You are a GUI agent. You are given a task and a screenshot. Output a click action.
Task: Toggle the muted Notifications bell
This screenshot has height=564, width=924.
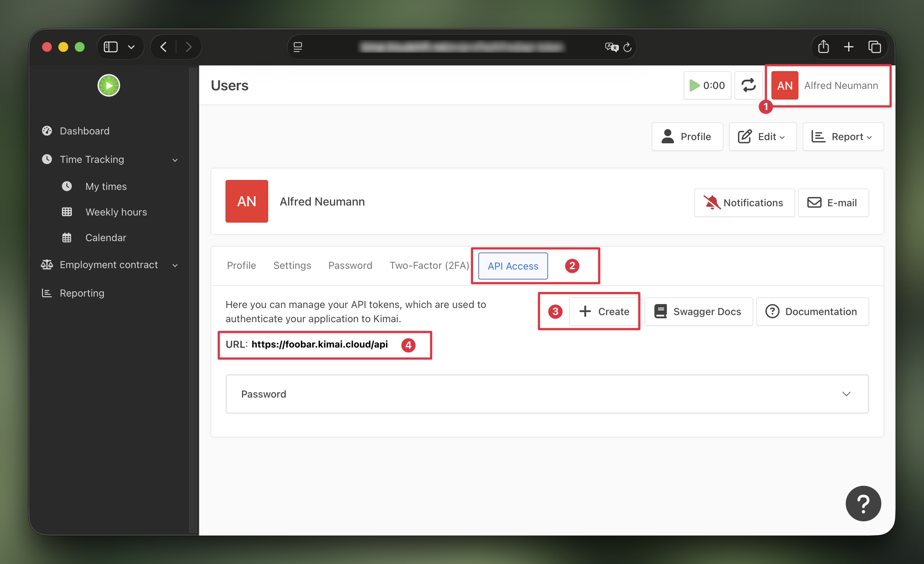click(744, 202)
